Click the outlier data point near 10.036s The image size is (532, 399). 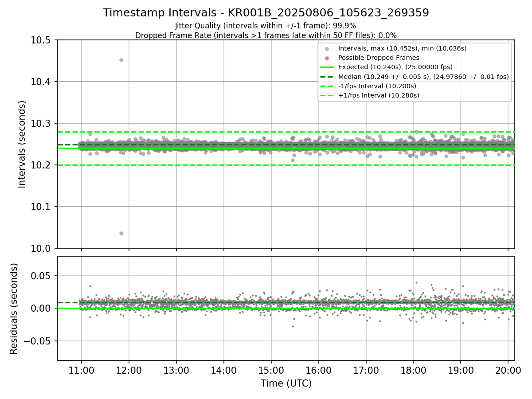(121, 233)
